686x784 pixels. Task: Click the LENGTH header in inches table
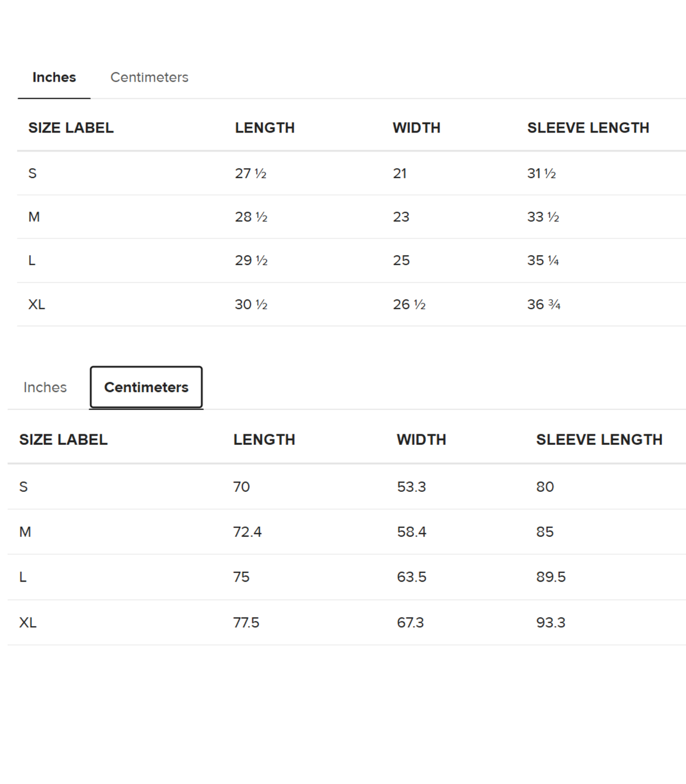[265, 128]
